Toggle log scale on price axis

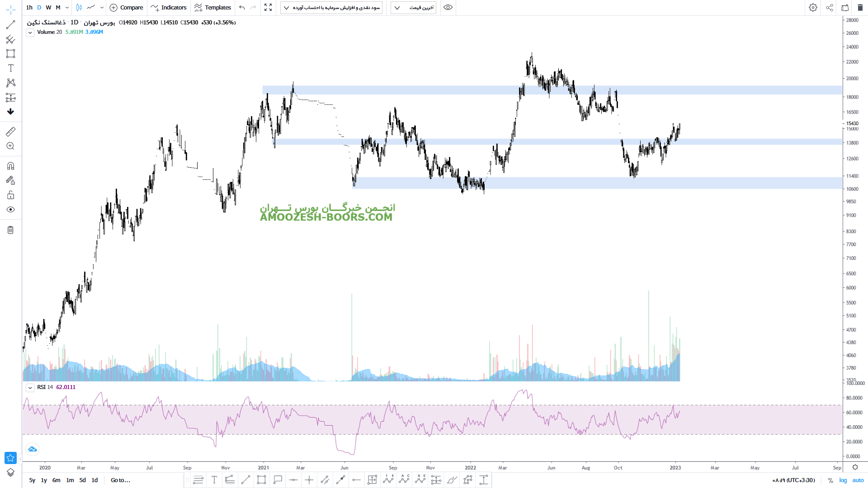click(843, 480)
